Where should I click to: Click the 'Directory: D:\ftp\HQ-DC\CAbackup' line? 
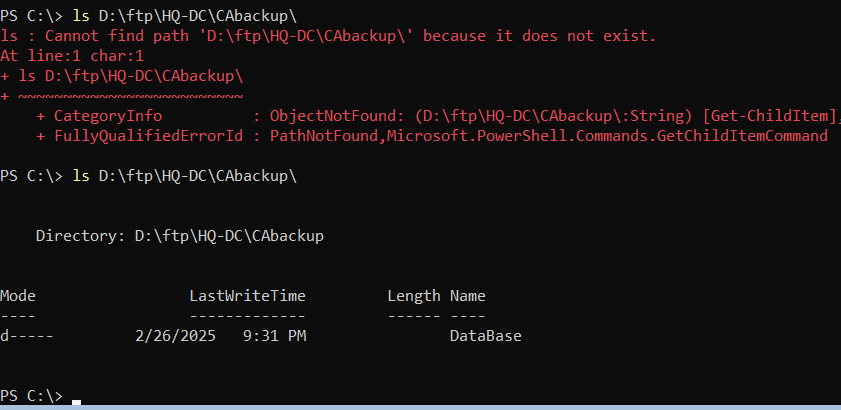point(180,236)
